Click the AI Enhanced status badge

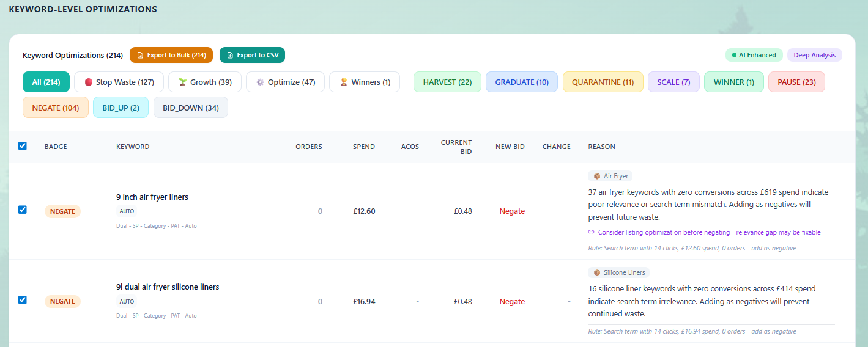click(754, 55)
